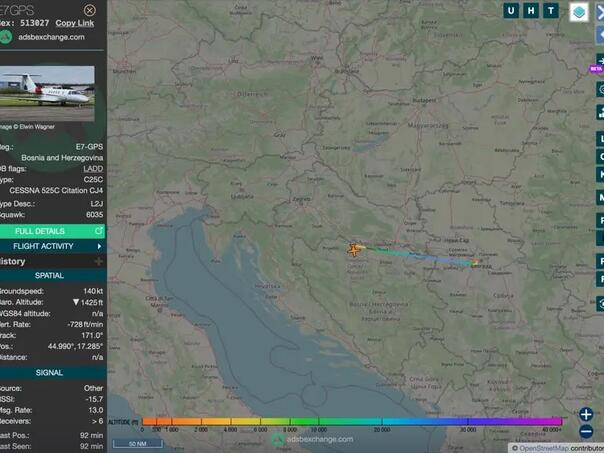Click the altitude color legend bar
Screen dimensions: 604x453
click(350, 422)
